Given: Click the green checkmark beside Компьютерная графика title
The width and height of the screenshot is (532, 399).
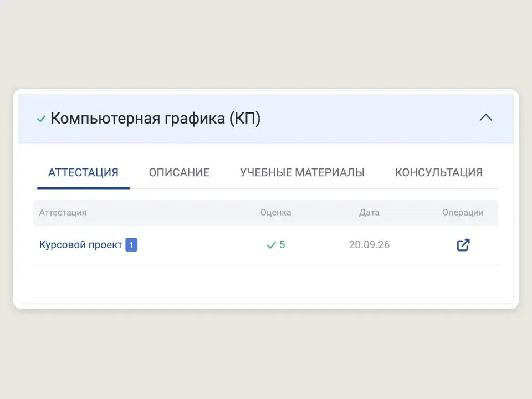Looking at the screenshot, I should click(x=41, y=119).
